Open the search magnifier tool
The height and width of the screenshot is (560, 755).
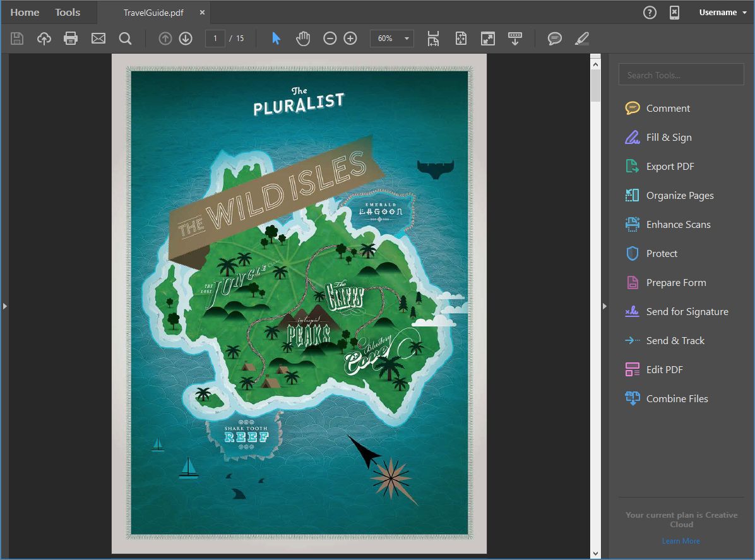click(x=126, y=39)
